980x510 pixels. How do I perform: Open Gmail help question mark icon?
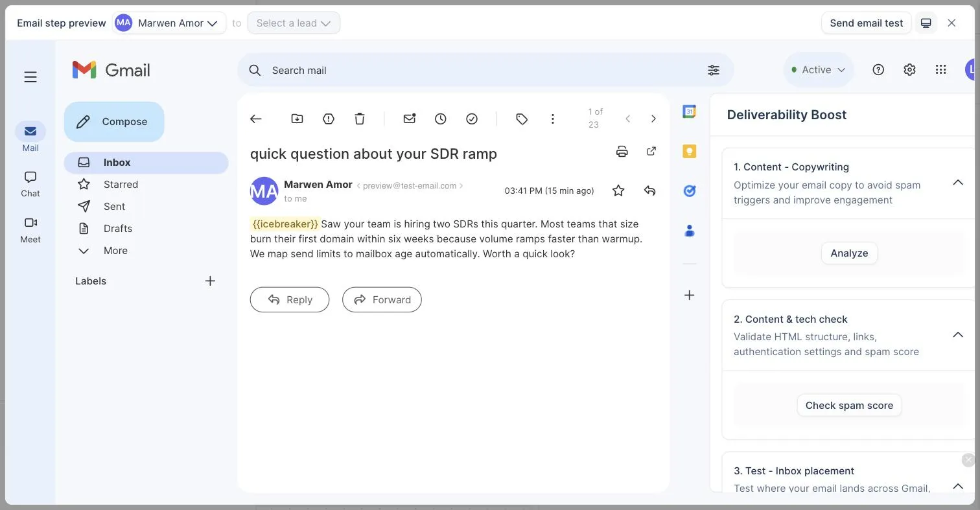[x=878, y=69]
